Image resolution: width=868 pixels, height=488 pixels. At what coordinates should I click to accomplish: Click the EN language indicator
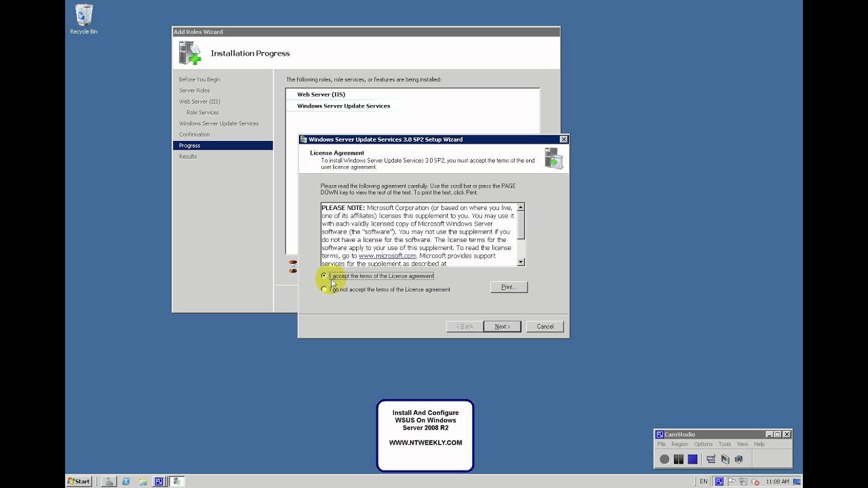click(703, 481)
